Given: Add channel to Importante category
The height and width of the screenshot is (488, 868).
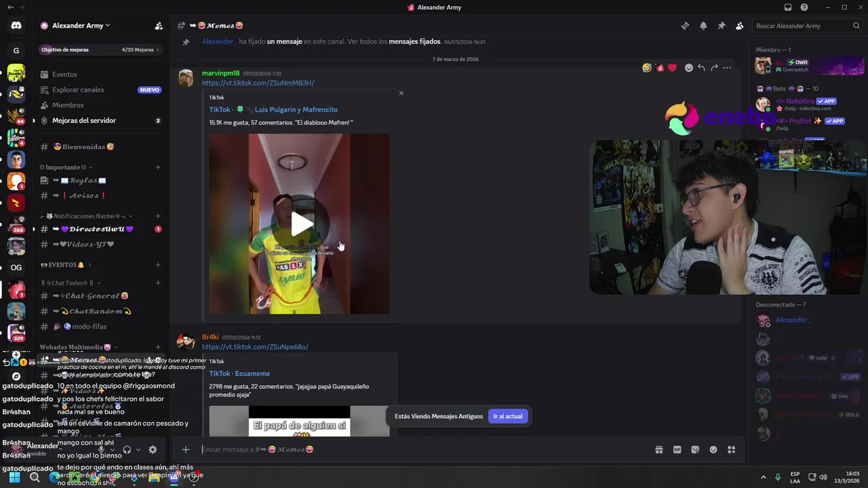Looking at the screenshot, I should pos(158,167).
